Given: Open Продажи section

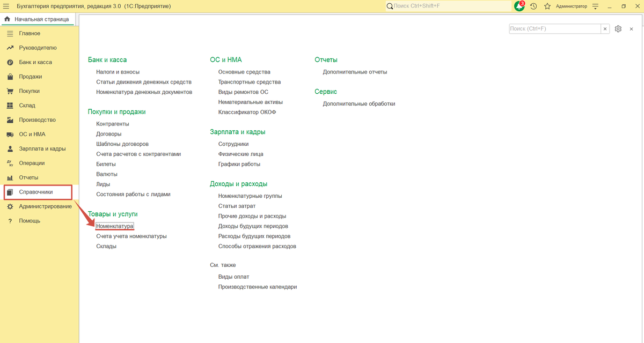Looking at the screenshot, I should [31, 77].
